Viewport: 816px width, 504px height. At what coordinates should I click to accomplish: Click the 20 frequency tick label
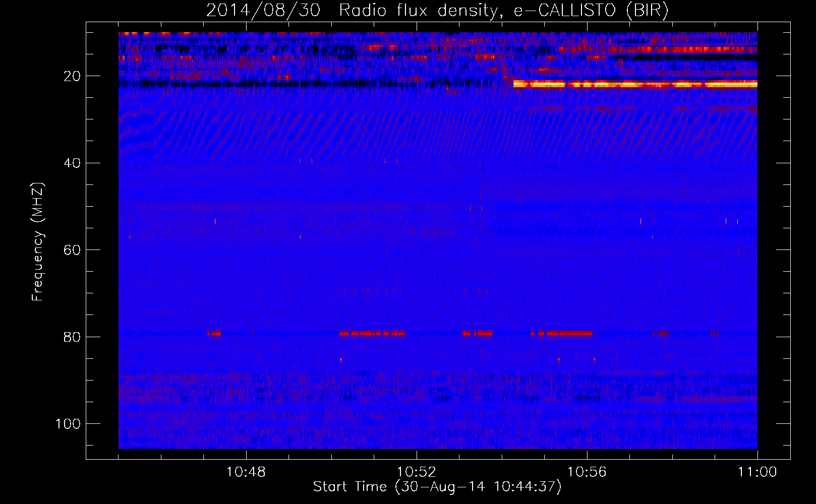[x=72, y=77]
